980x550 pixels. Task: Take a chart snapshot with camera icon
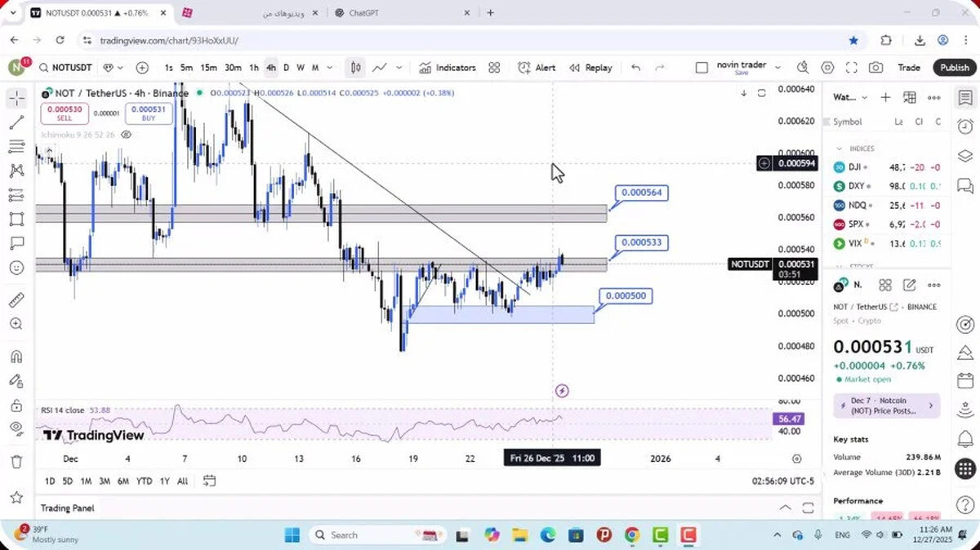point(875,68)
